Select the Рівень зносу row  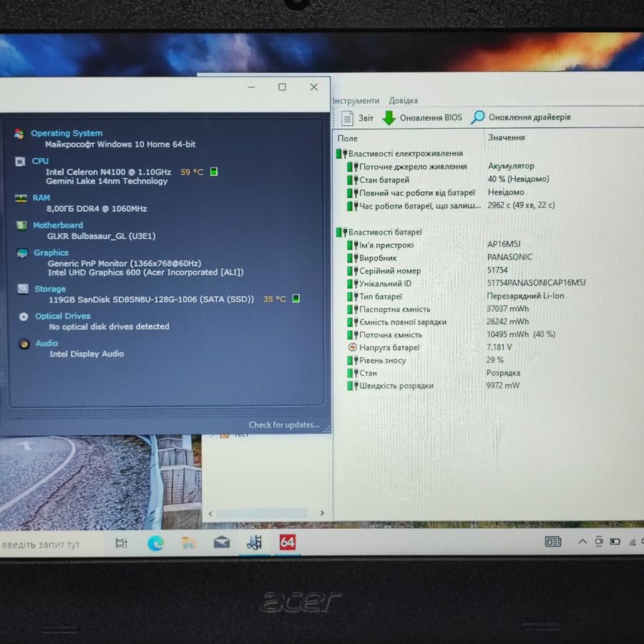click(425, 360)
